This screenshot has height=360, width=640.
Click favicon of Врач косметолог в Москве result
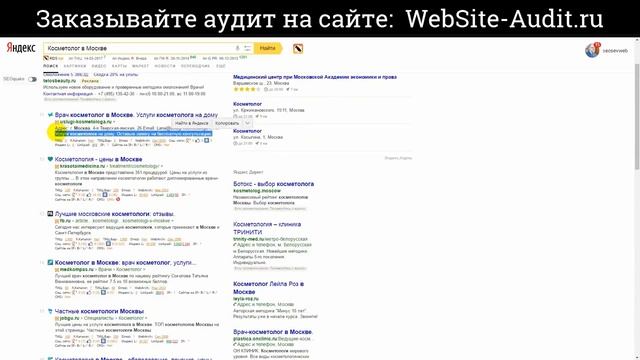[50, 115]
